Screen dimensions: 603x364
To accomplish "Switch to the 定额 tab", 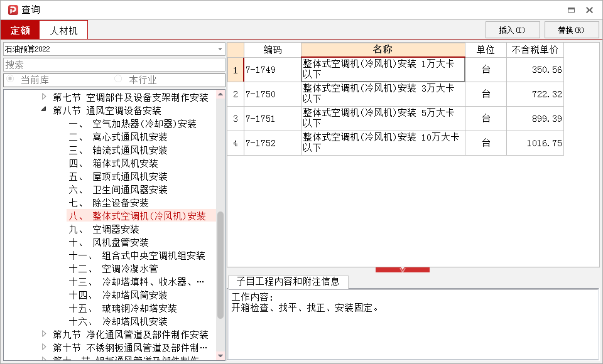I will click(19, 29).
